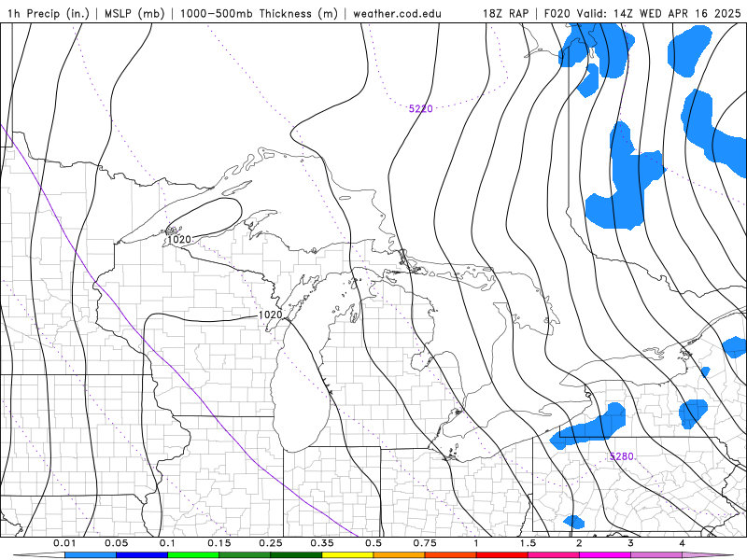
Task: Click the 'MSLP (mb)' header label
Action: [134, 13]
